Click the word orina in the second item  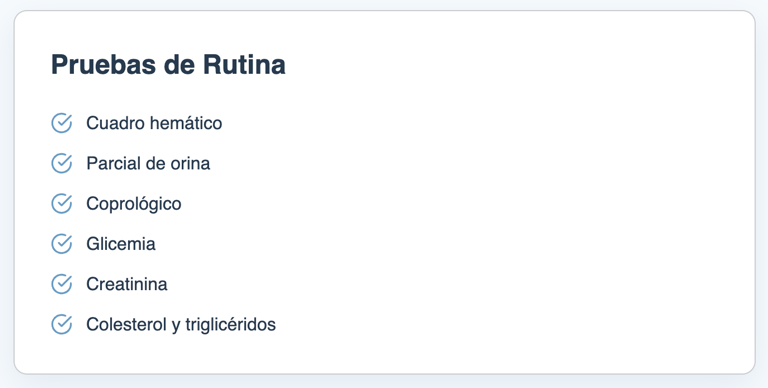(190, 163)
